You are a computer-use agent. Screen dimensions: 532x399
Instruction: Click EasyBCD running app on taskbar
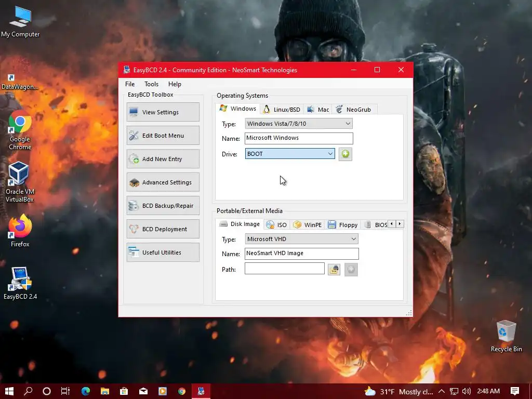(201, 391)
